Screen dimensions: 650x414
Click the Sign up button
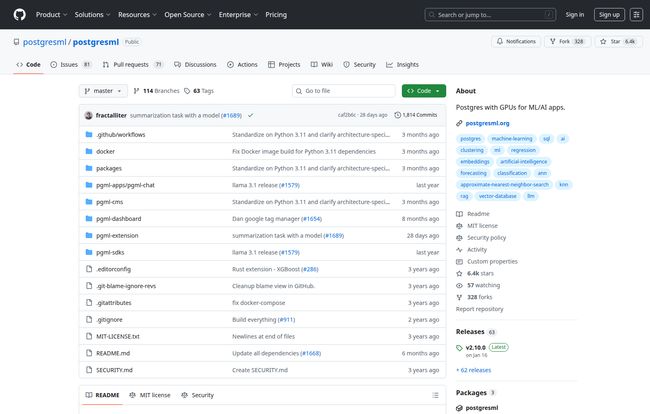[x=609, y=15]
